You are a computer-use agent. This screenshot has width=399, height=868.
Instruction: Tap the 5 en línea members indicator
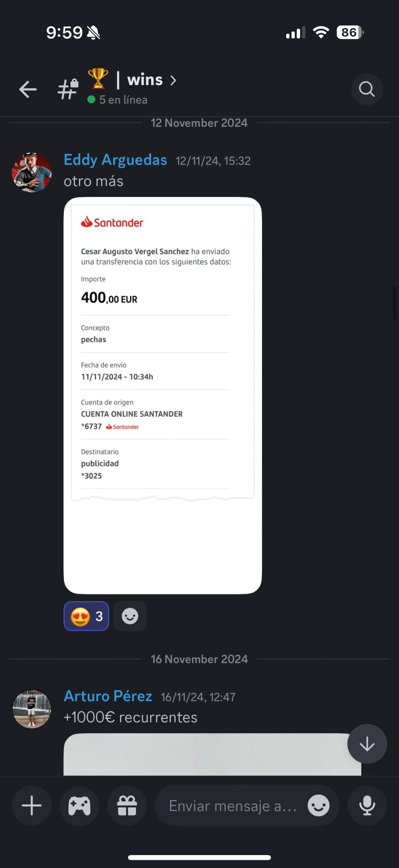[x=117, y=100]
